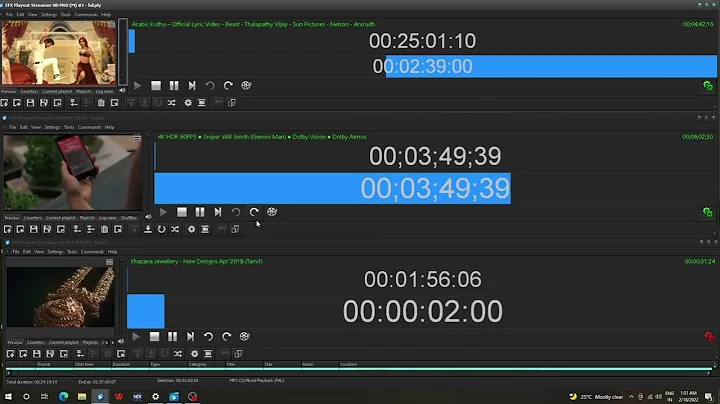The image size is (720, 404).
Task: Mute speaker icon beside window #1 tabs
Action: tap(122, 90)
